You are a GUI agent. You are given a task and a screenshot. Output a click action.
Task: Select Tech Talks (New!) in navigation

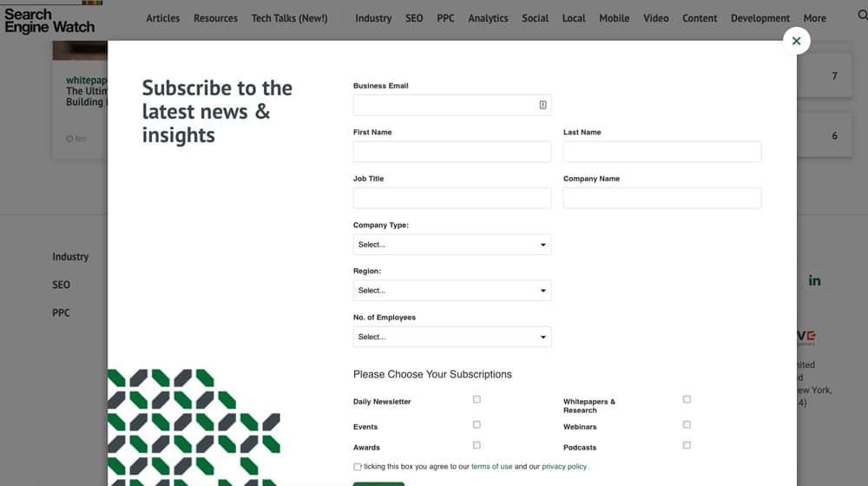point(290,18)
